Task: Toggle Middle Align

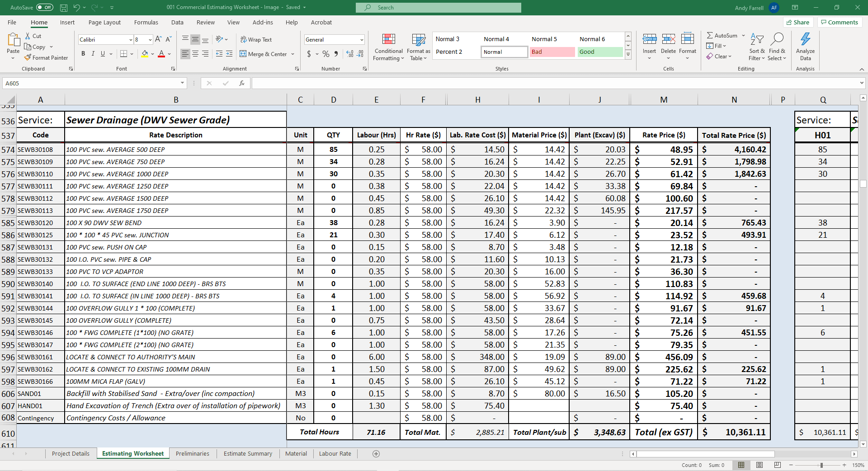Action: click(195, 39)
